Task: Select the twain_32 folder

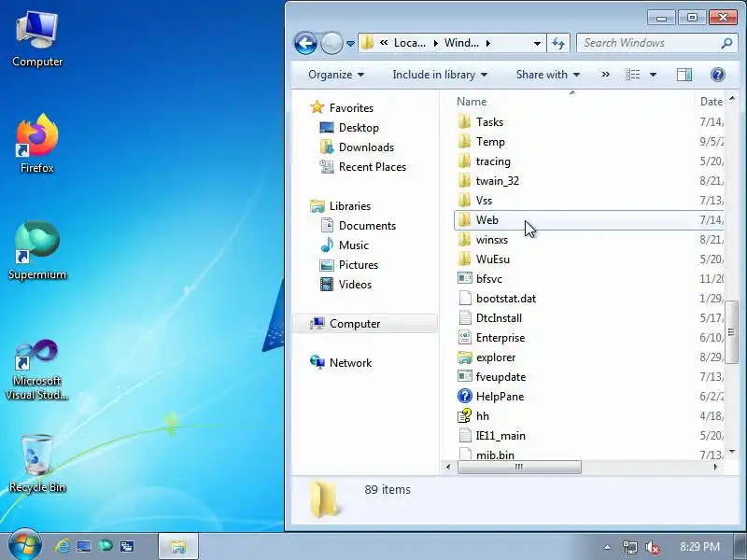Action: [x=498, y=181]
